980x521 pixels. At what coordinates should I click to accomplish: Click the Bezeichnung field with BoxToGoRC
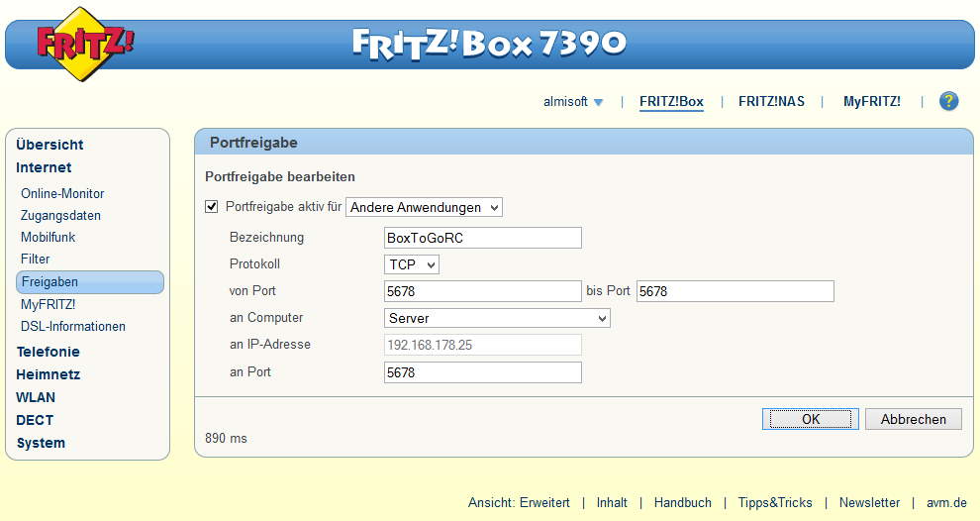pos(482,238)
